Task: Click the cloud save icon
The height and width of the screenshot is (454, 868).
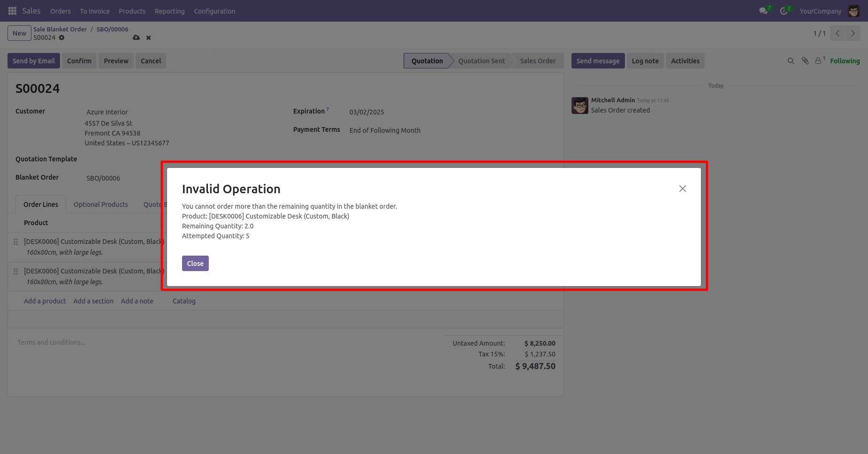Action: pyautogui.click(x=136, y=38)
